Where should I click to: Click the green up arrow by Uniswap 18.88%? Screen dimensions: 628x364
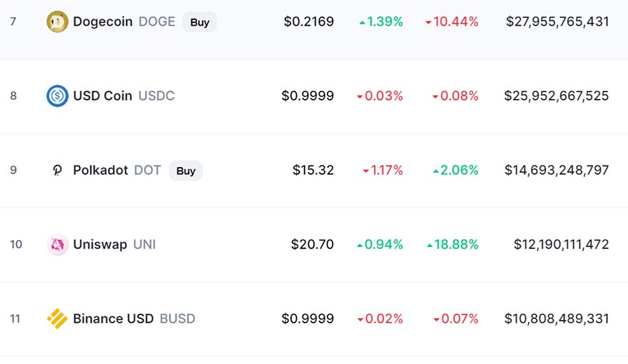pyautogui.click(x=430, y=246)
